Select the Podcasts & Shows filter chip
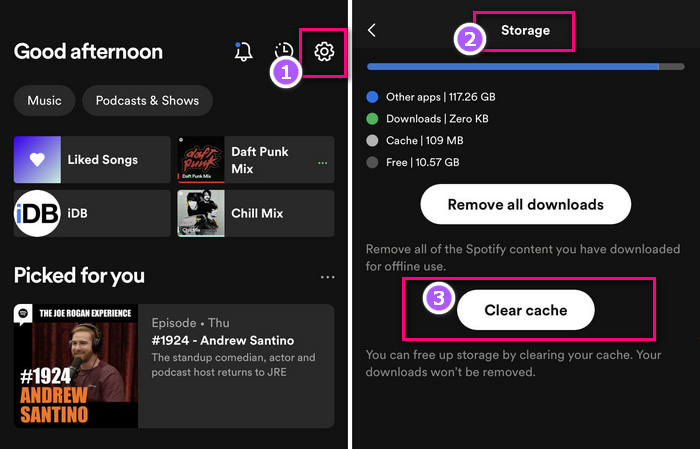This screenshot has height=449, width=700. tap(147, 101)
